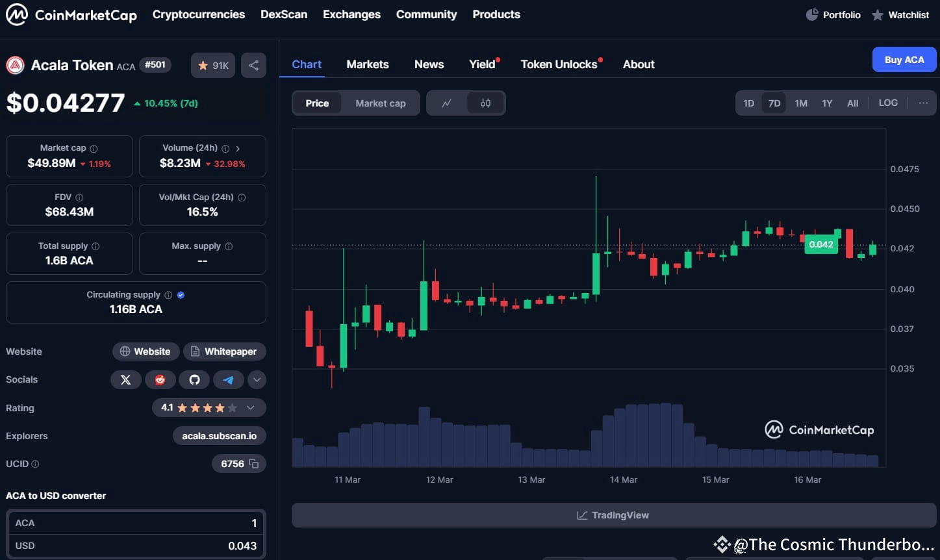Open Acala's Telegram channel
Viewport: 940px width, 560px height.
(228, 379)
